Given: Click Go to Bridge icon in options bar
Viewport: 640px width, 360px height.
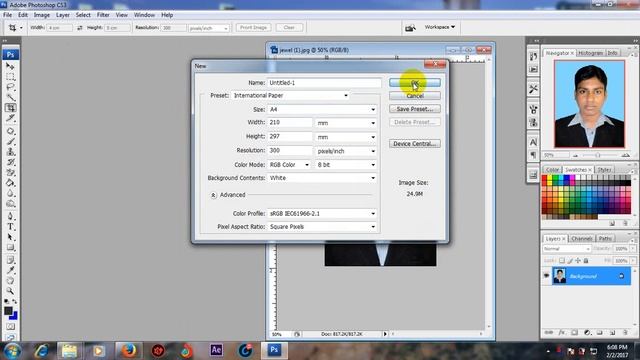Looking at the screenshot, I should (410, 27).
